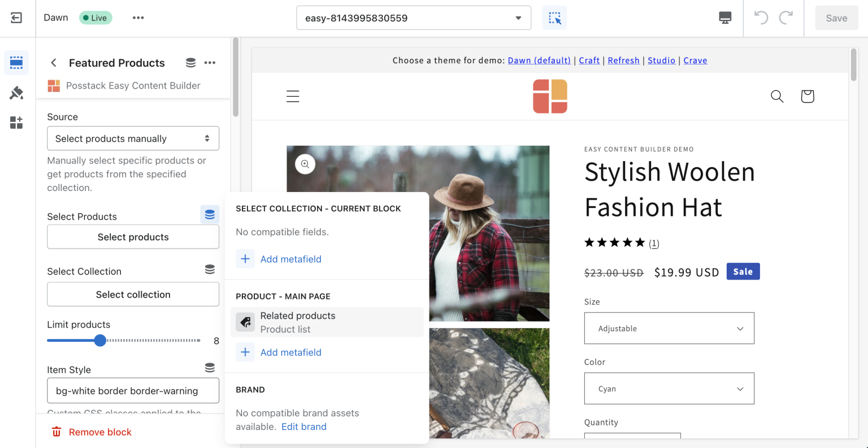The image size is (868, 448).
Task: Follow the Edit brand link
Action: (303, 427)
